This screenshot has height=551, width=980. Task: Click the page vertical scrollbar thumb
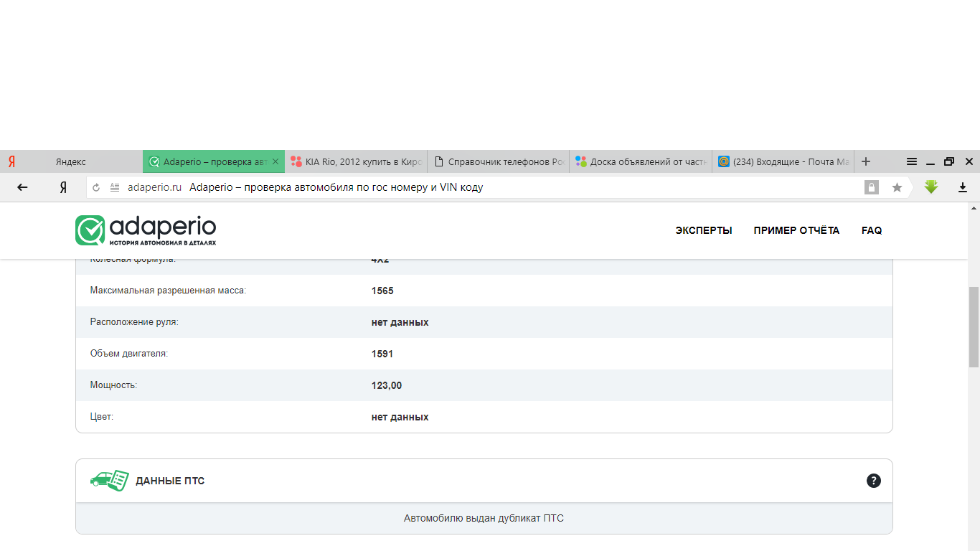click(974, 327)
